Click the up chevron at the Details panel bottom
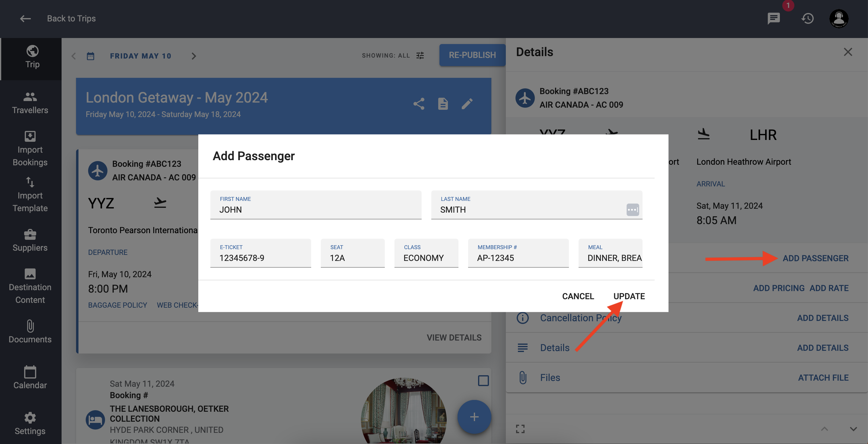 pos(824,429)
